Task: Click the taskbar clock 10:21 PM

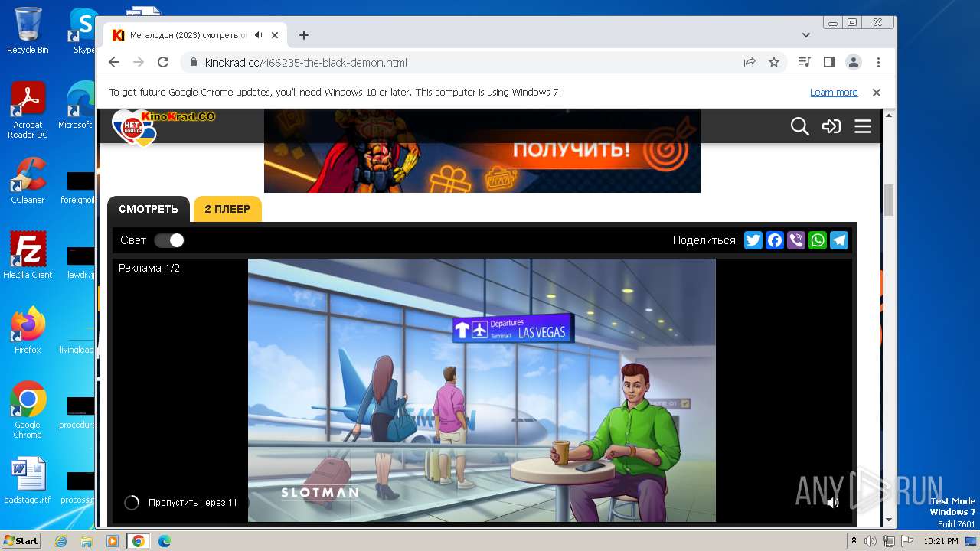Action: (x=941, y=541)
